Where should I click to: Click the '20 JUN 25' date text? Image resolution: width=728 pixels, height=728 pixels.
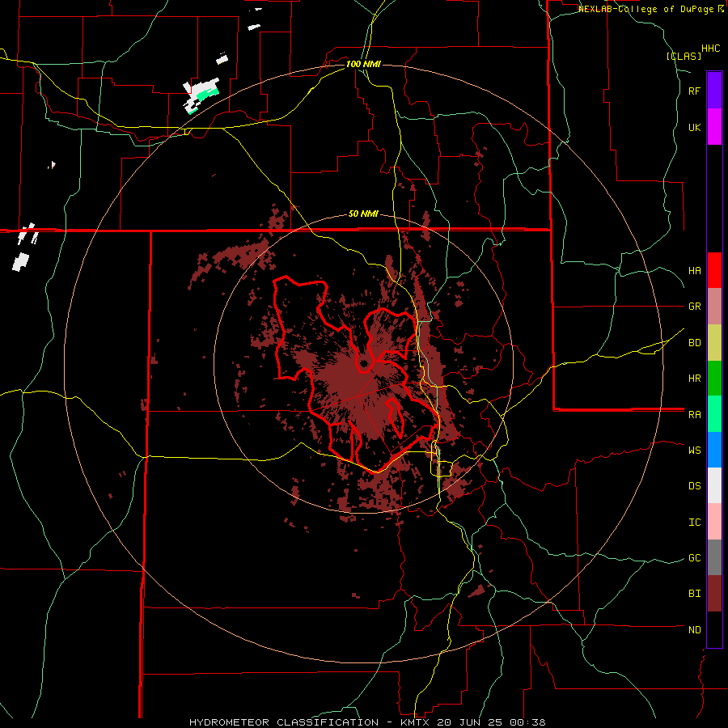pyautogui.click(x=468, y=722)
